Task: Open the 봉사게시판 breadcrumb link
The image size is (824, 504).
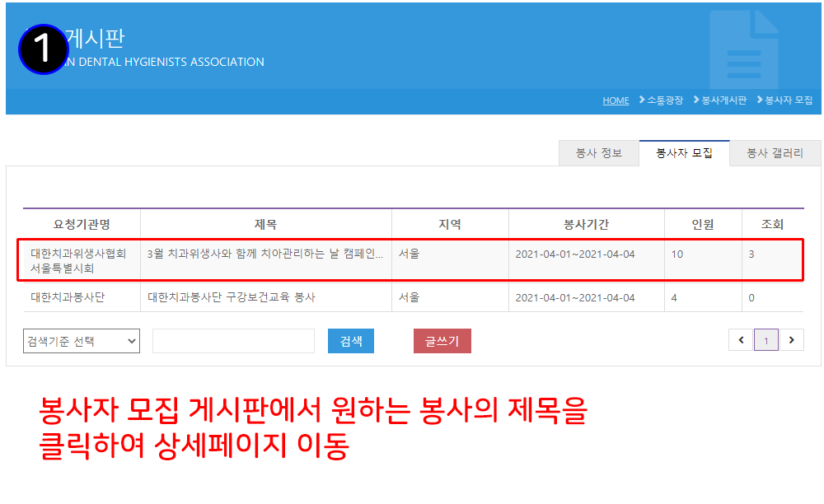Action: coord(723,100)
